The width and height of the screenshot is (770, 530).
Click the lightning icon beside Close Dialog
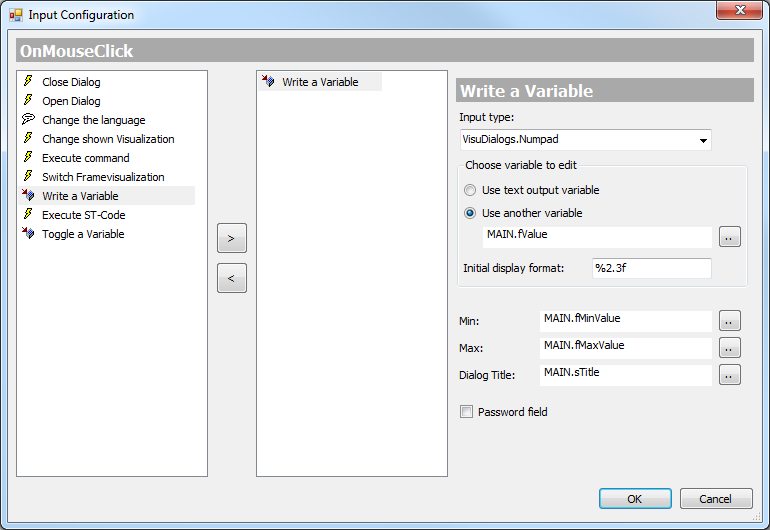tap(28, 81)
